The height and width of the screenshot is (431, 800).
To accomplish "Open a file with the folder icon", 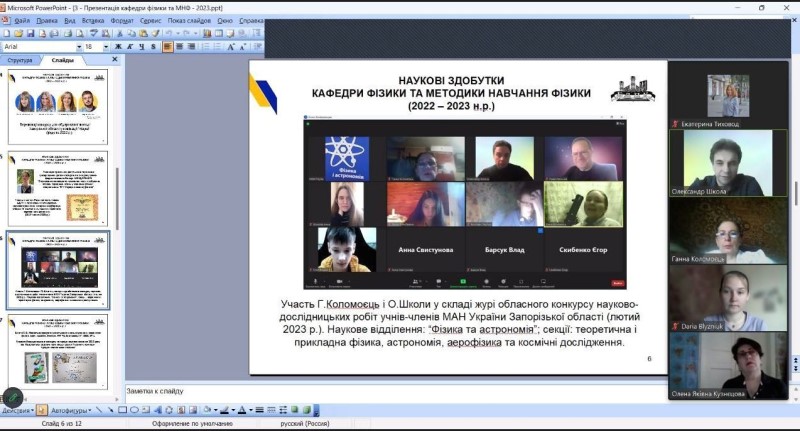I will pos(18,33).
